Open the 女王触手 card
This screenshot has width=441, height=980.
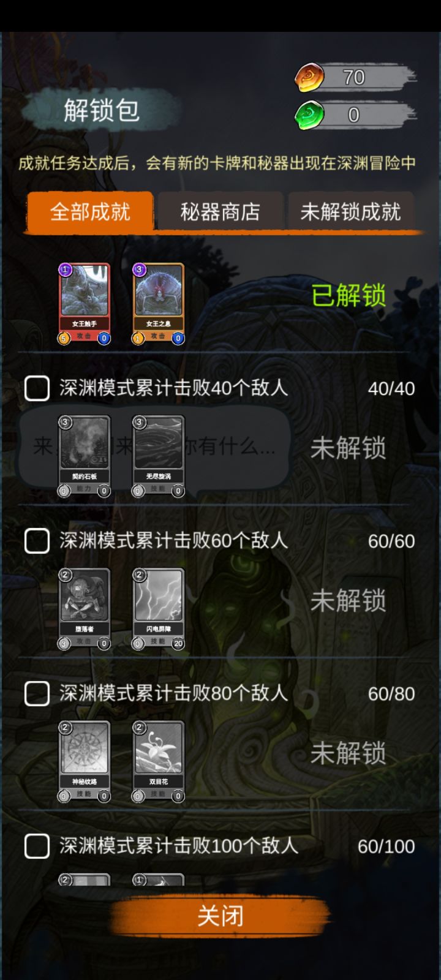(x=84, y=304)
